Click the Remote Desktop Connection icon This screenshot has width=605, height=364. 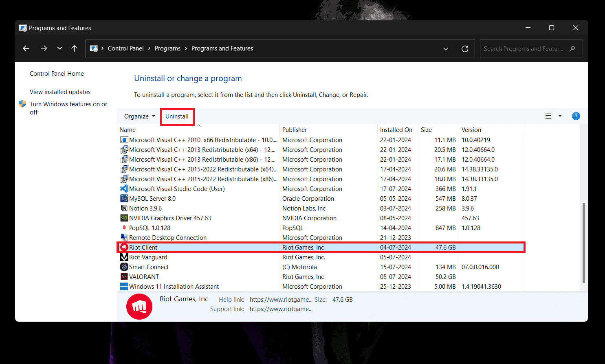pyautogui.click(x=124, y=238)
